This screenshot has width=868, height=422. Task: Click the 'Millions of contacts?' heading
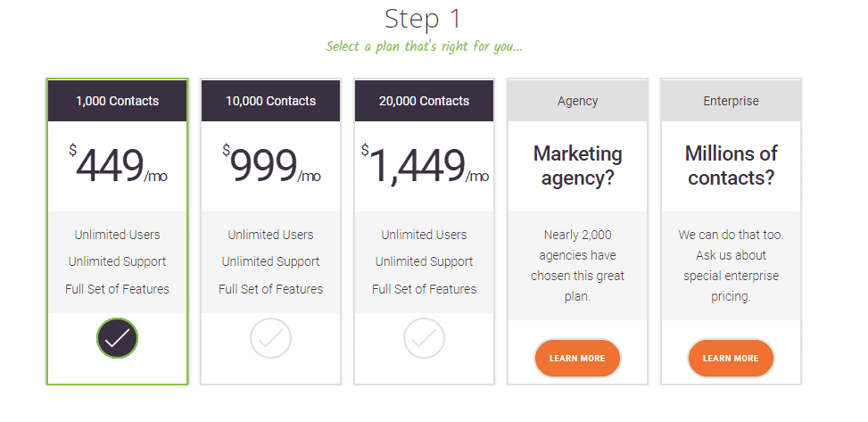pyautogui.click(x=731, y=166)
